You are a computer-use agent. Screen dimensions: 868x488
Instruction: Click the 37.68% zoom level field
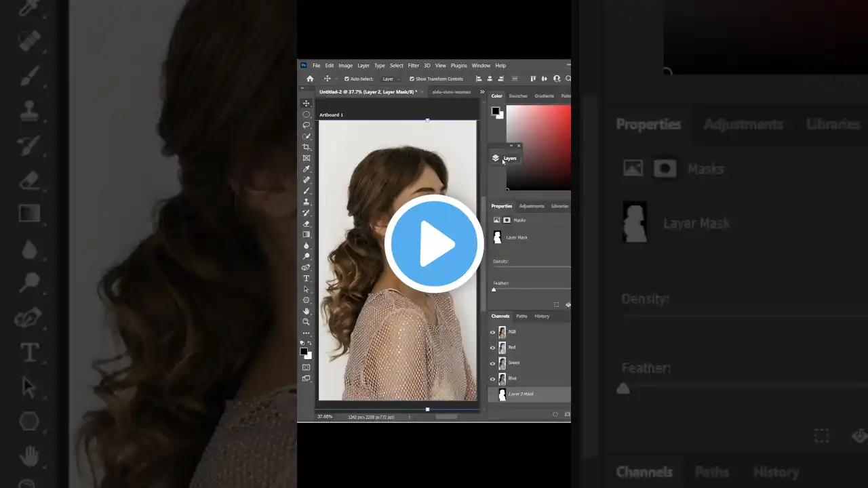(325, 417)
